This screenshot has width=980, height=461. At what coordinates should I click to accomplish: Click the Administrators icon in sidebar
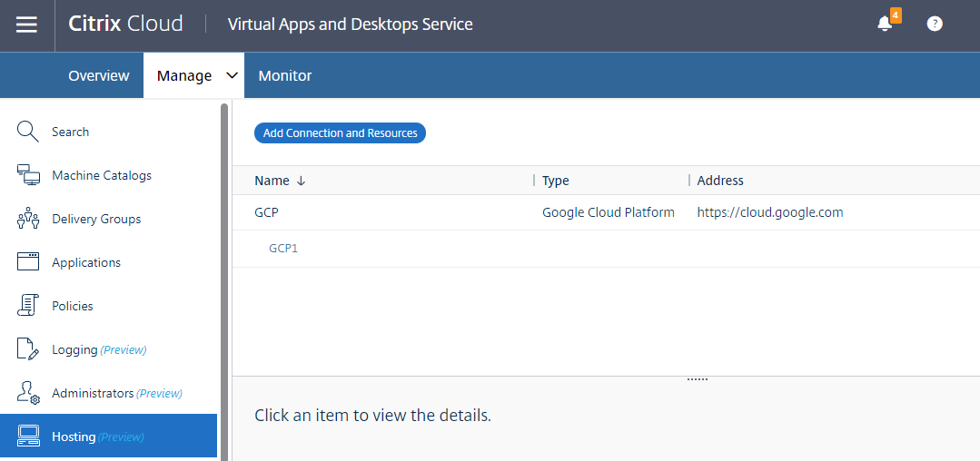click(28, 393)
